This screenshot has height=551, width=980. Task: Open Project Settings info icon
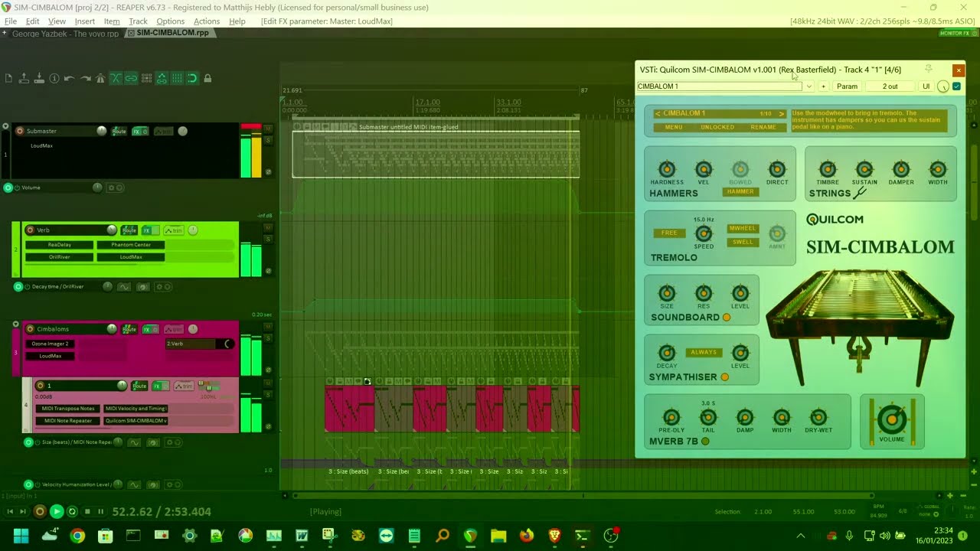[x=54, y=78]
